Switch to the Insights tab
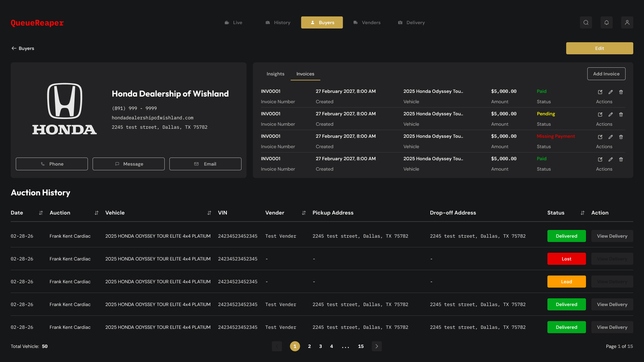Screen dimensions: 644x362 click(275, 74)
